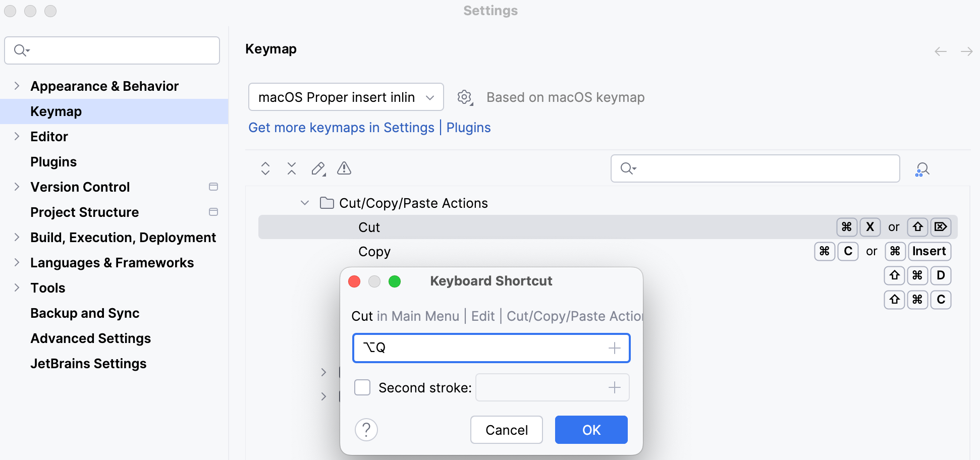Select Keymap in the settings sidebar
This screenshot has height=460, width=980.
(x=56, y=111)
